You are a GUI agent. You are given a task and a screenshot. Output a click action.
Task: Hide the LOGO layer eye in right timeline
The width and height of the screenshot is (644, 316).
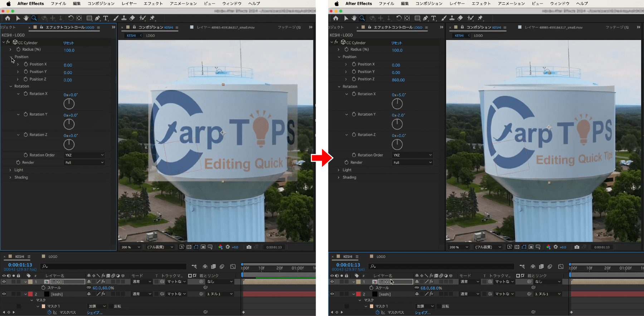coord(332,282)
